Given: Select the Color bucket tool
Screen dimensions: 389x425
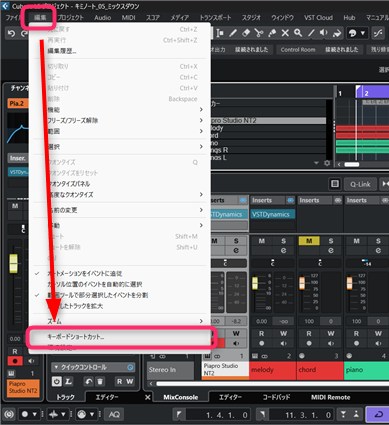Looking at the screenshot, I should coord(337,33).
